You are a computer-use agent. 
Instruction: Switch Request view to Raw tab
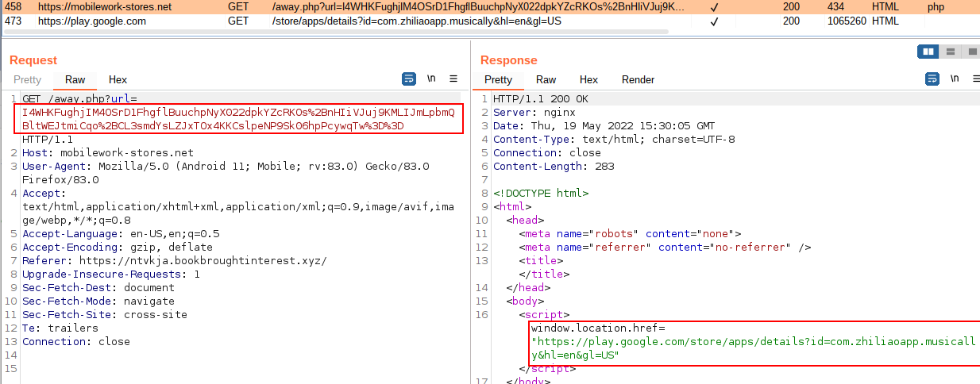pyautogui.click(x=75, y=79)
